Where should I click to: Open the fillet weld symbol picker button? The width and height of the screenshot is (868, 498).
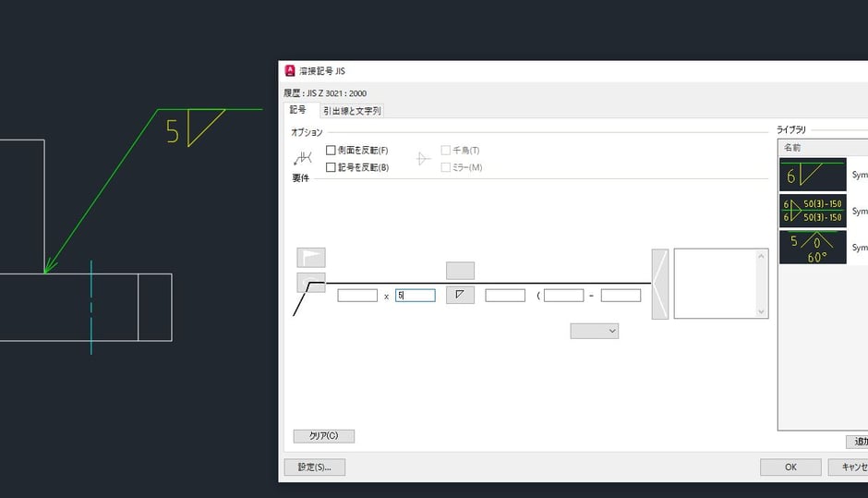pos(460,295)
